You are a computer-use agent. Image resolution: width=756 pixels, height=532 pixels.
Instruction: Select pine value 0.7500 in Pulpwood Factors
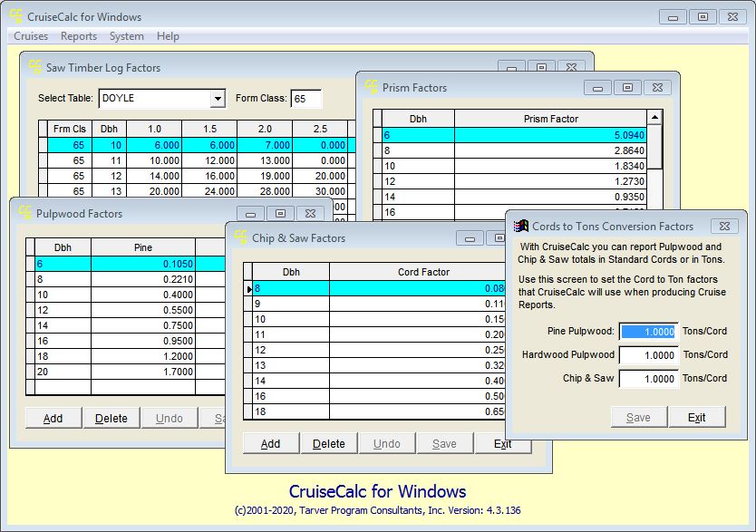(143, 325)
